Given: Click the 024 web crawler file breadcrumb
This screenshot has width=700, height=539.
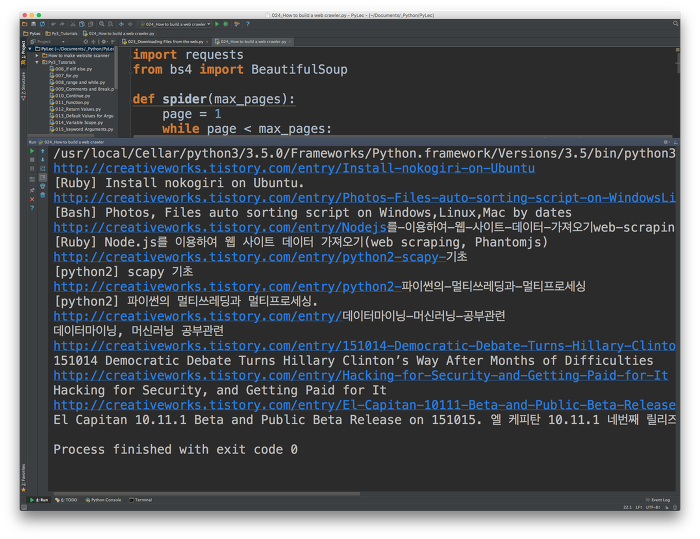Looking at the screenshot, I should click(x=119, y=33).
